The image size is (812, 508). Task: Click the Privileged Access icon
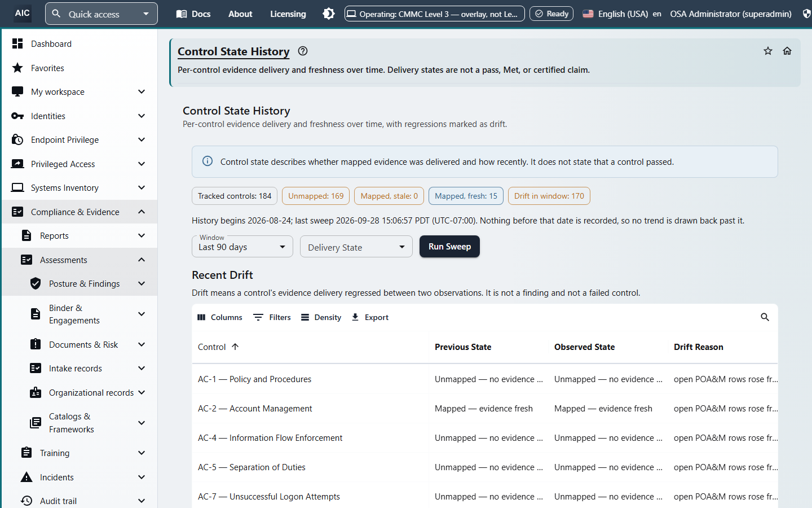[x=17, y=164]
